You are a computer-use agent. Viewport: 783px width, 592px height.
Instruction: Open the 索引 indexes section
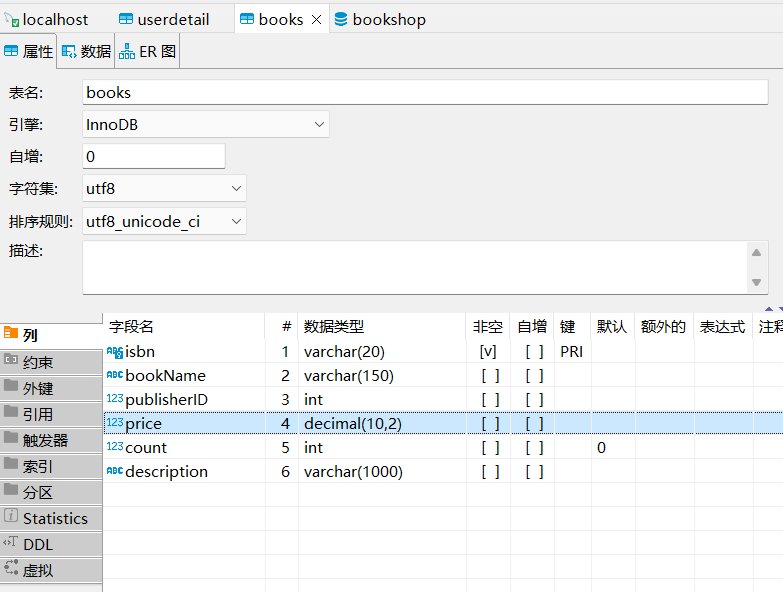click(x=51, y=466)
